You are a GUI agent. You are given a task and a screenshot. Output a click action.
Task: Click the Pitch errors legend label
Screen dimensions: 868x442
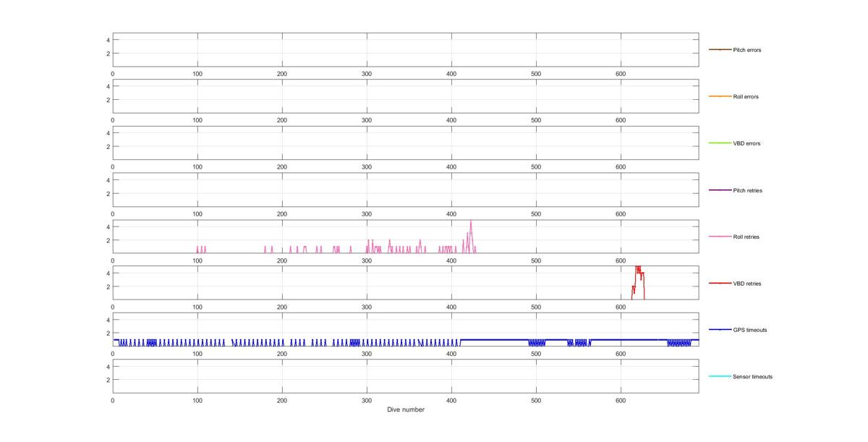click(x=746, y=50)
